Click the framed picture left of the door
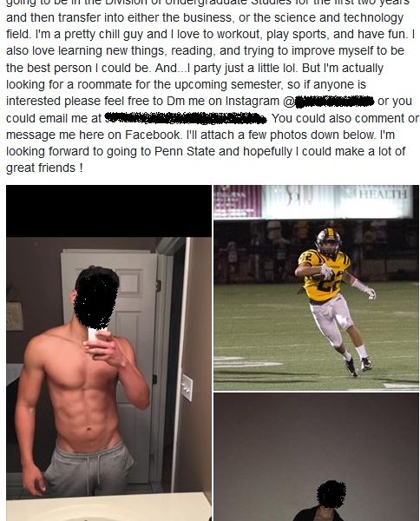420x521 pixels. tap(15, 316)
